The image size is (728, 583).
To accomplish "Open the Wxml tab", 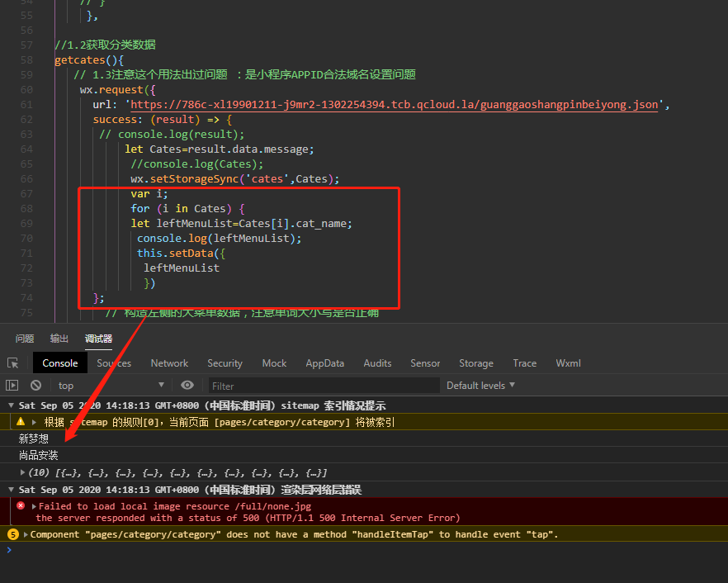I will tap(568, 363).
